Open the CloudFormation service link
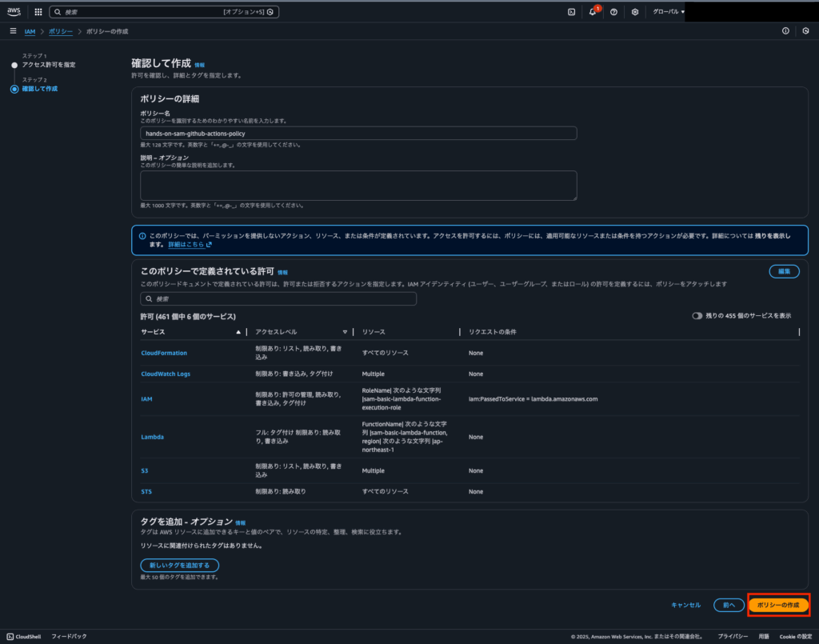 click(164, 353)
